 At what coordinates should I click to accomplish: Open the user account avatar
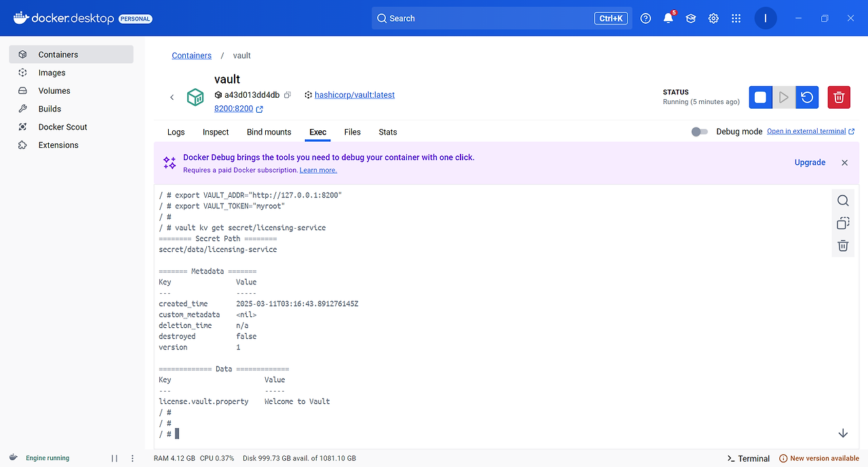766,18
